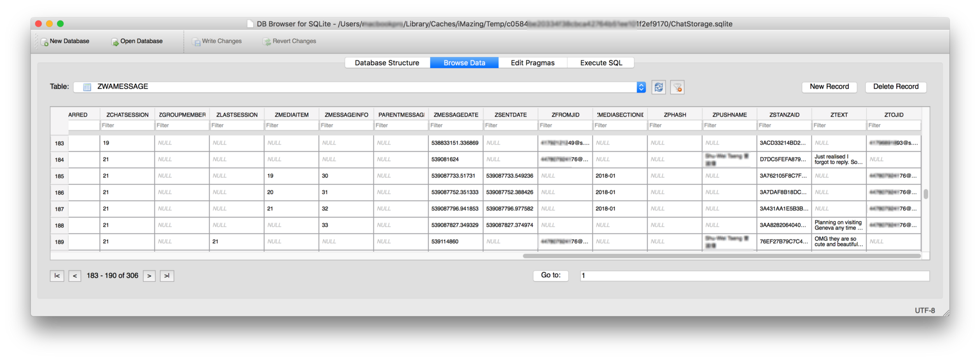Refresh the table data with refresh icon

point(659,87)
